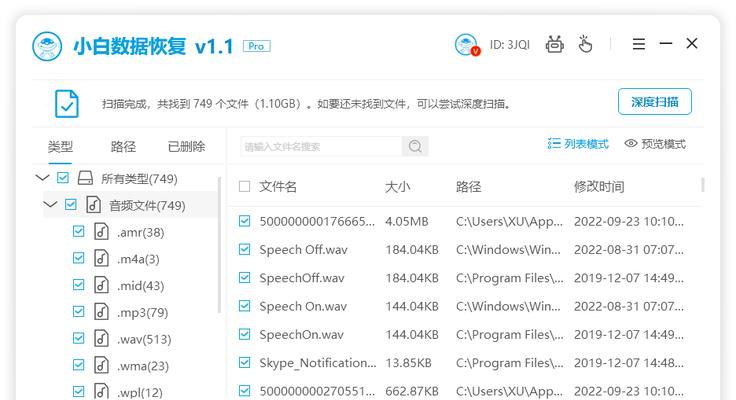Click the 13.85KB size cell
736x400 pixels.
tap(408, 362)
